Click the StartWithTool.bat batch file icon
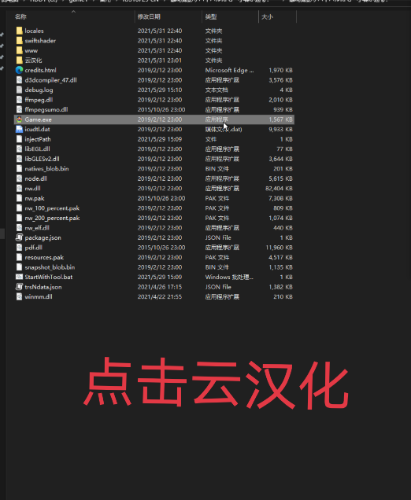 coord(19,277)
